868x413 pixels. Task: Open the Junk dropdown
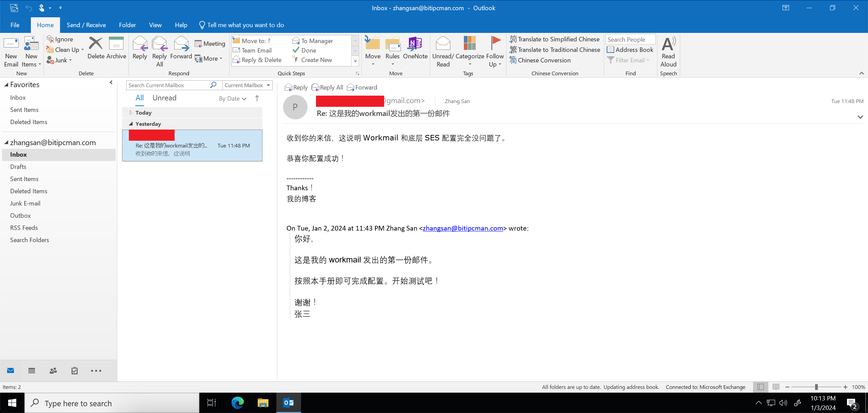pos(59,60)
